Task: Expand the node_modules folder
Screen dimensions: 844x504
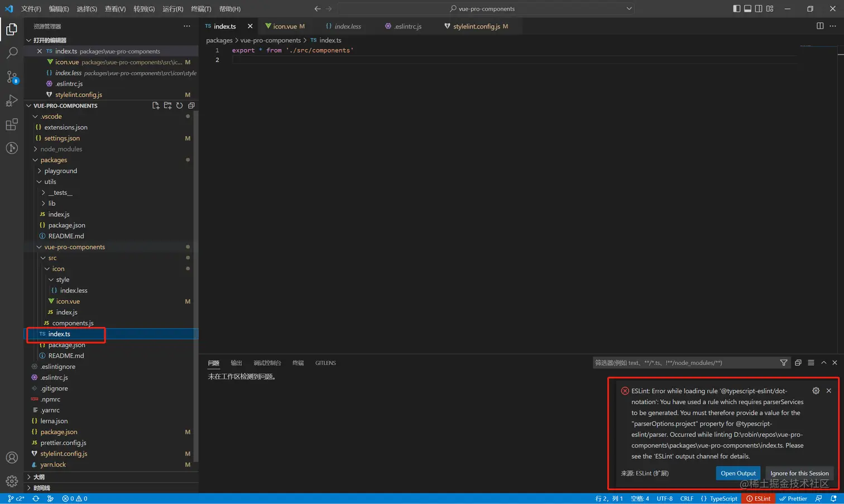Action: pyautogui.click(x=61, y=149)
